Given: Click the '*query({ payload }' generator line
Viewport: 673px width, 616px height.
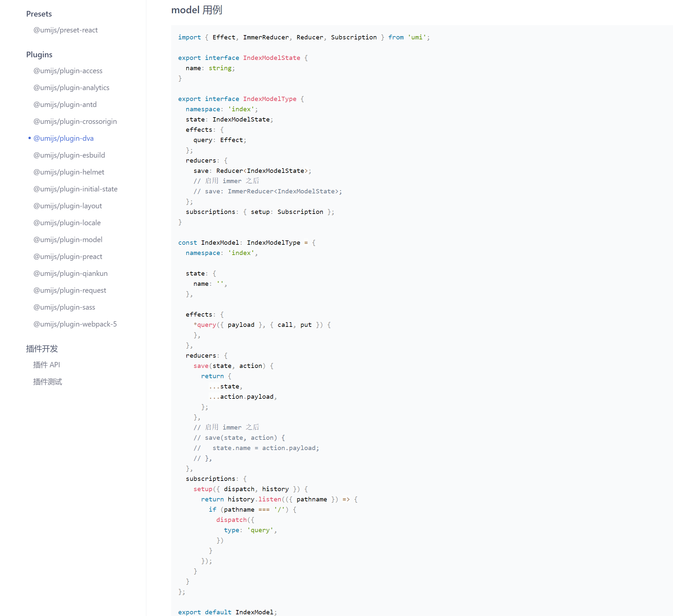Looking at the screenshot, I should (262, 325).
